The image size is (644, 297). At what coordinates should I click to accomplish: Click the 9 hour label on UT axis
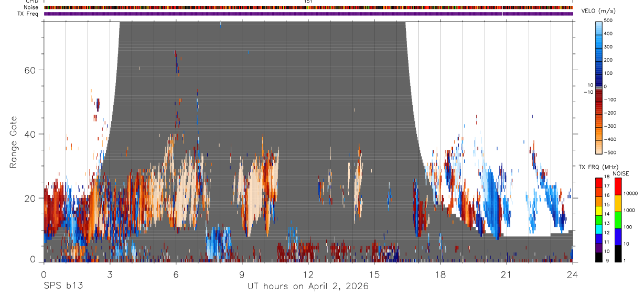click(x=242, y=273)
